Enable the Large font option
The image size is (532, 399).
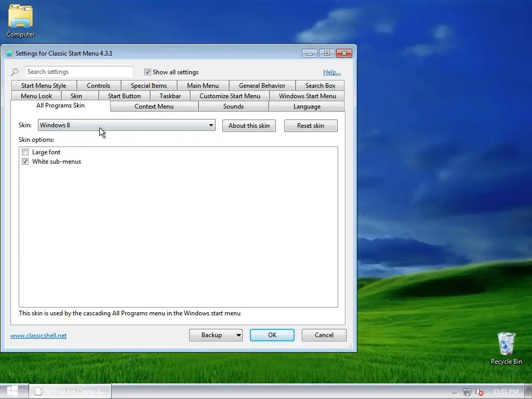[x=25, y=152]
